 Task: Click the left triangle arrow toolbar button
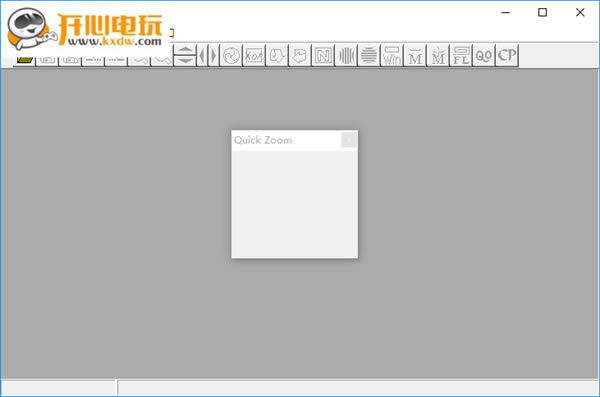tap(202, 56)
